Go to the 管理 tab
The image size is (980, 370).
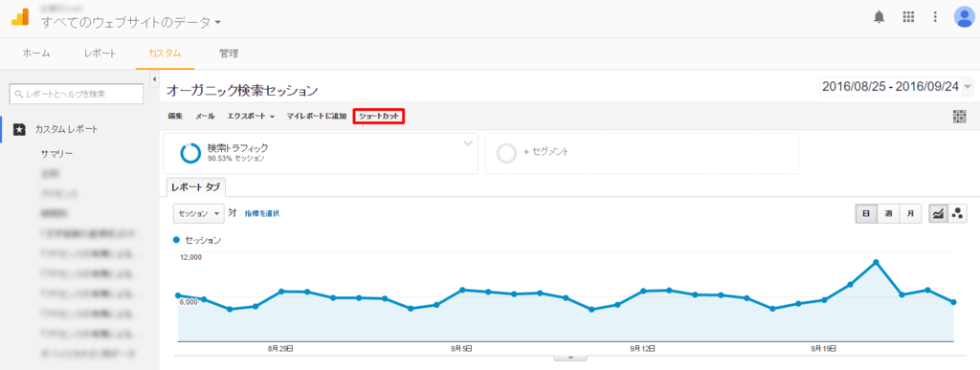[229, 53]
